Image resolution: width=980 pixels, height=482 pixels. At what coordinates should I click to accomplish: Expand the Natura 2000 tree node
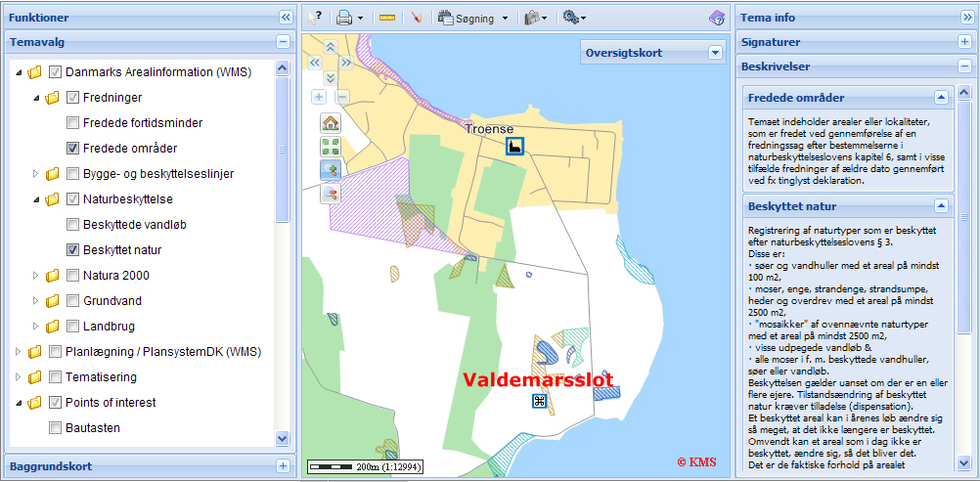click(x=35, y=275)
